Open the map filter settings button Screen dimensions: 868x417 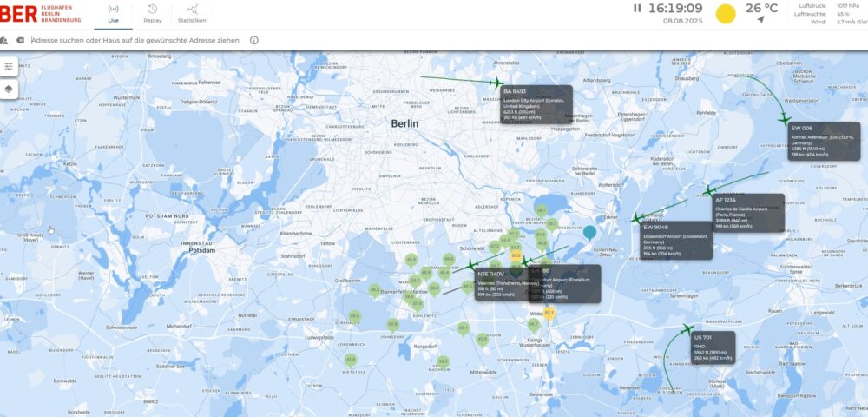9,66
